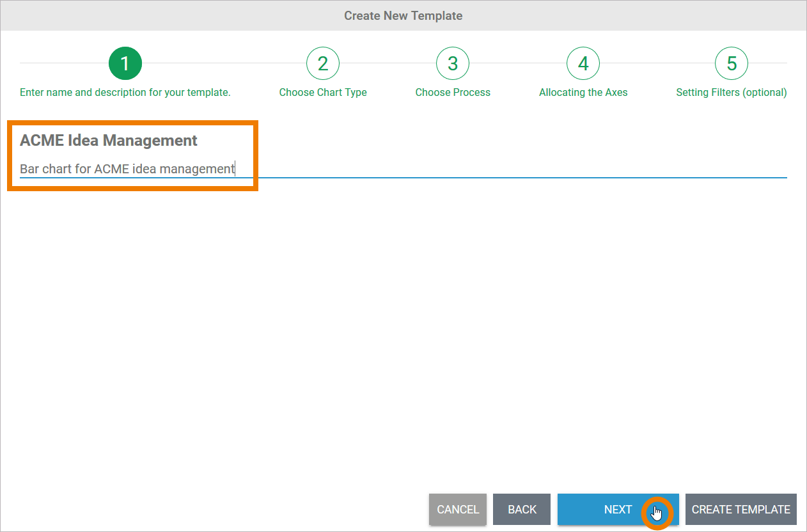Click the BACK button

pos(522,510)
